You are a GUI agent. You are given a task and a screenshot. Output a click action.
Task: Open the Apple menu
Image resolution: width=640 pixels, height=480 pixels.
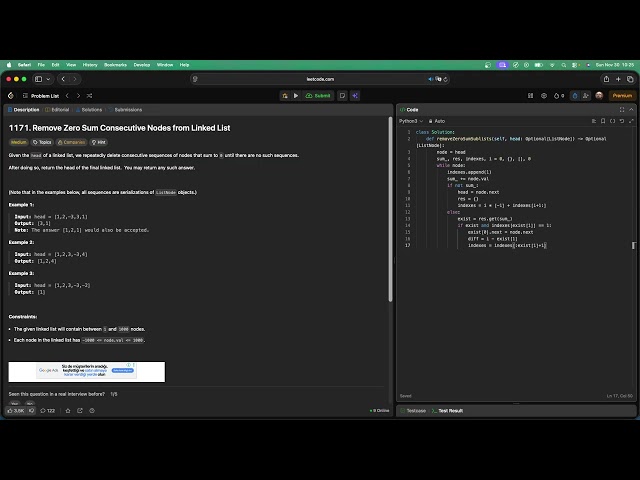pos(9,65)
